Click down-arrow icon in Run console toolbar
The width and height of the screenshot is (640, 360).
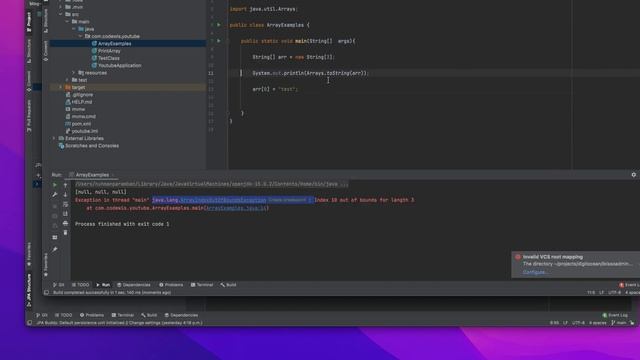click(x=65, y=195)
